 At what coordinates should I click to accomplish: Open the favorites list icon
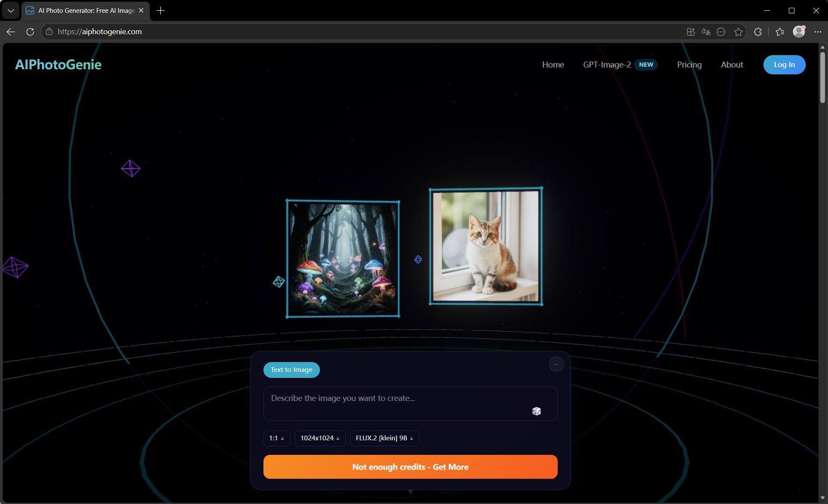point(780,32)
